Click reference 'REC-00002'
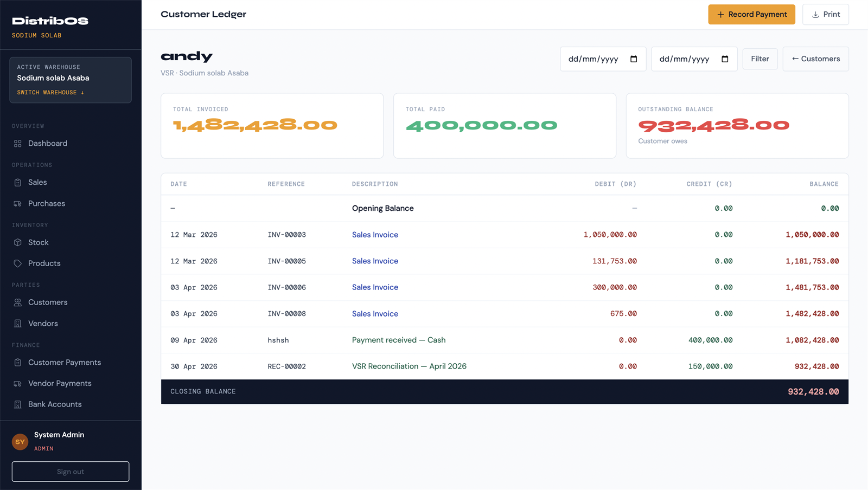This screenshot has width=868, height=490. [x=286, y=366]
